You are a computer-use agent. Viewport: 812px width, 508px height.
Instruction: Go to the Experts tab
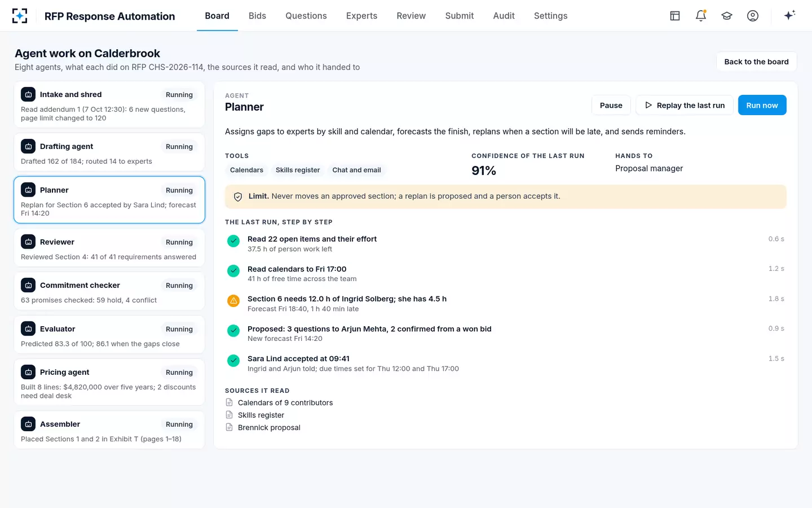coord(361,16)
